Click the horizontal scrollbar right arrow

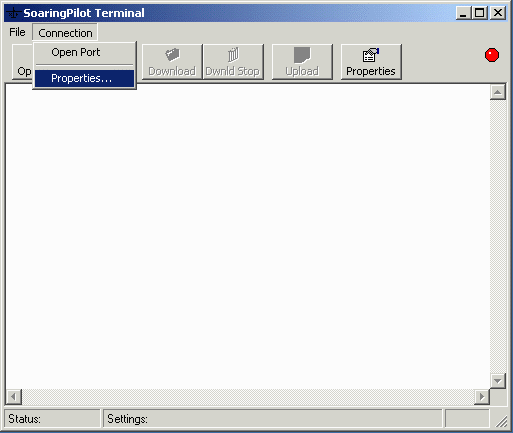[x=482, y=397]
